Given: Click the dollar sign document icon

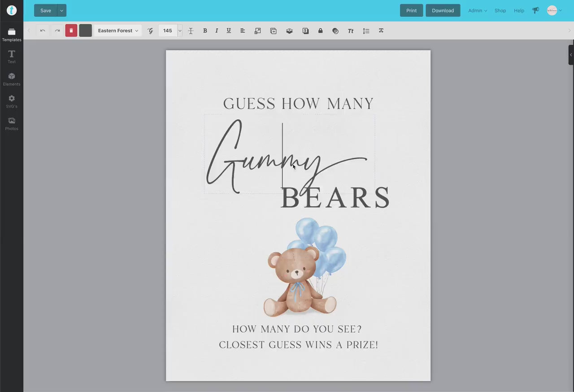Looking at the screenshot, I should [305, 31].
